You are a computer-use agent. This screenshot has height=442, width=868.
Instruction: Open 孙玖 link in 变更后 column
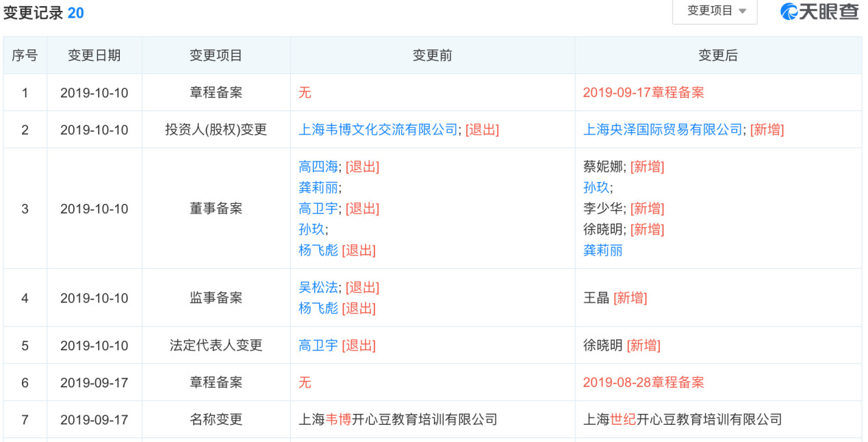click(596, 187)
